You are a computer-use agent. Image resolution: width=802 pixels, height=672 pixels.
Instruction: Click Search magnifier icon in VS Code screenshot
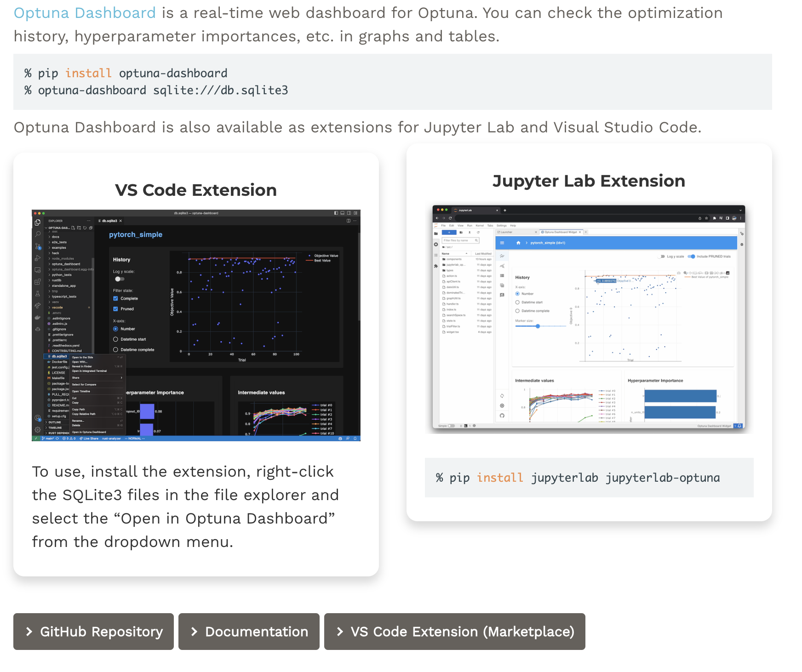coord(38,234)
